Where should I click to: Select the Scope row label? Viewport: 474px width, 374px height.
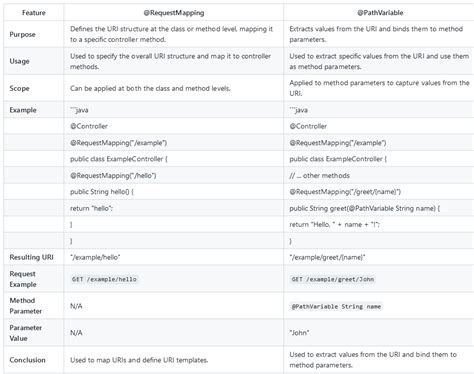19,88
